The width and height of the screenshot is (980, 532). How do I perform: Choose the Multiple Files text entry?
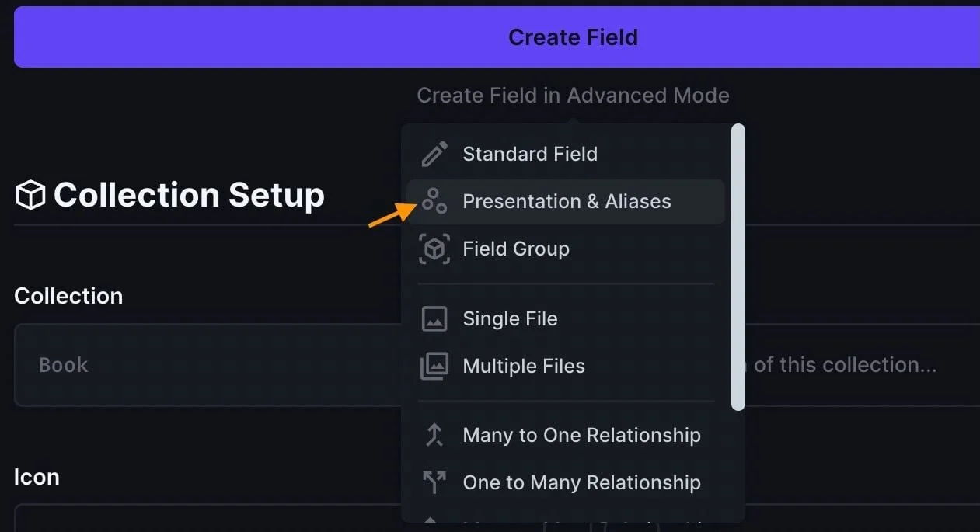click(x=524, y=366)
